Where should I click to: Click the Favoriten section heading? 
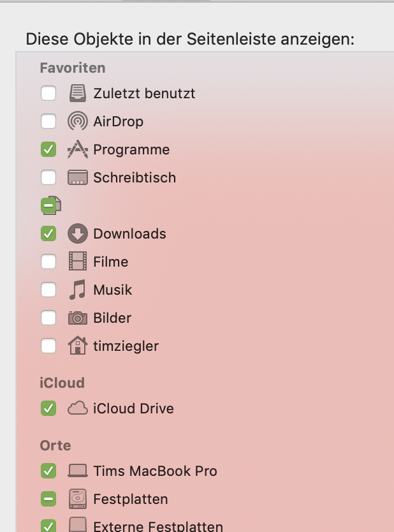coord(72,68)
